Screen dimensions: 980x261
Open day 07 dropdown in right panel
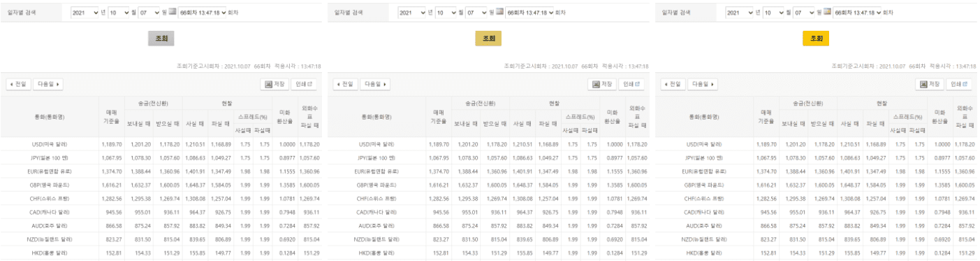click(x=803, y=13)
